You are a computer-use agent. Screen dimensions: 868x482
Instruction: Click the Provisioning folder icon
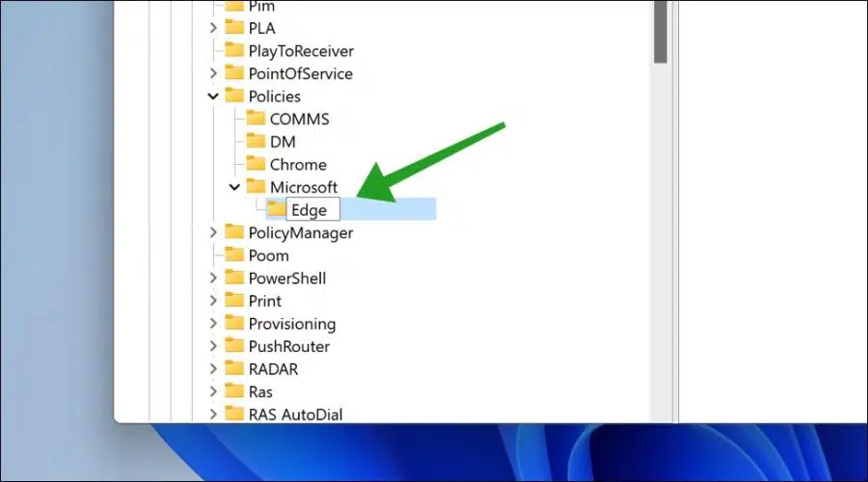click(234, 322)
